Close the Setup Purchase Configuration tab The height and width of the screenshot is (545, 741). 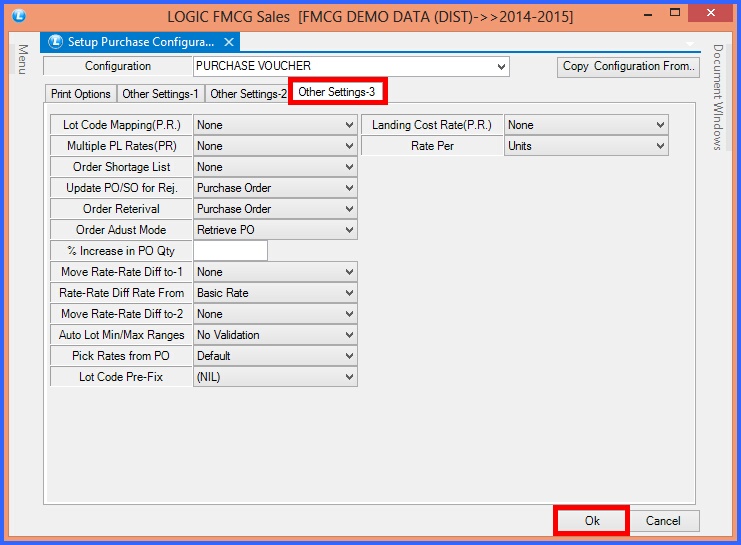[x=229, y=42]
